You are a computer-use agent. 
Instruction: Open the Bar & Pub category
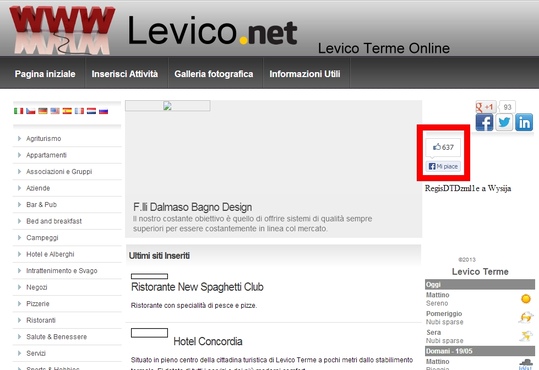42,205
